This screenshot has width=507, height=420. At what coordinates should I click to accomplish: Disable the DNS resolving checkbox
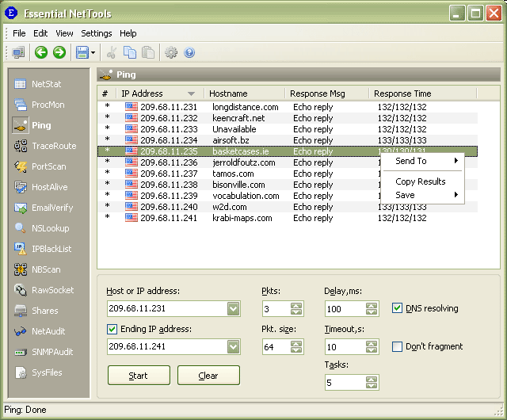(397, 308)
